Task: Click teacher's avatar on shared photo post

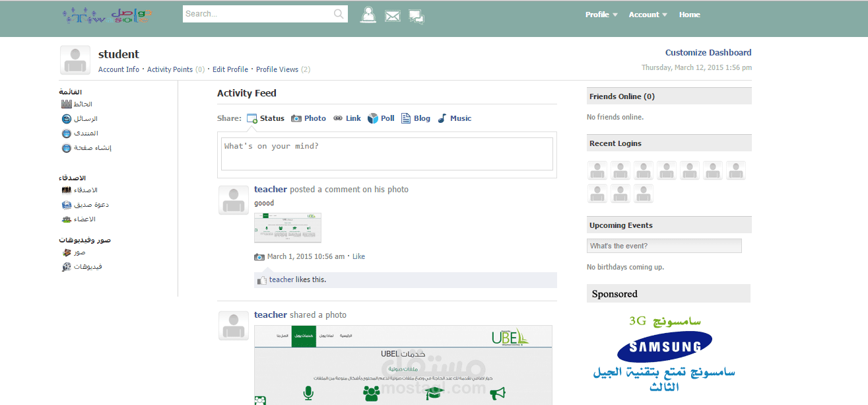Action: 234,326
